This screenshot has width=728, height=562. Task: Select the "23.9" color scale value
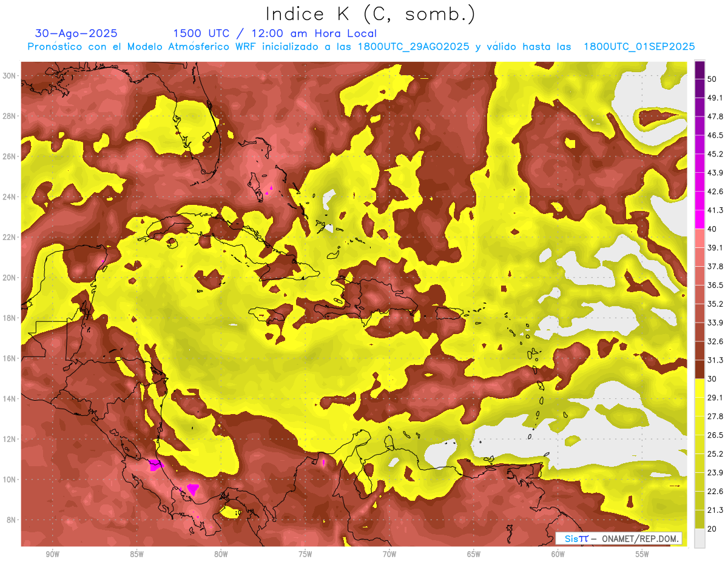[x=715, y=473]
